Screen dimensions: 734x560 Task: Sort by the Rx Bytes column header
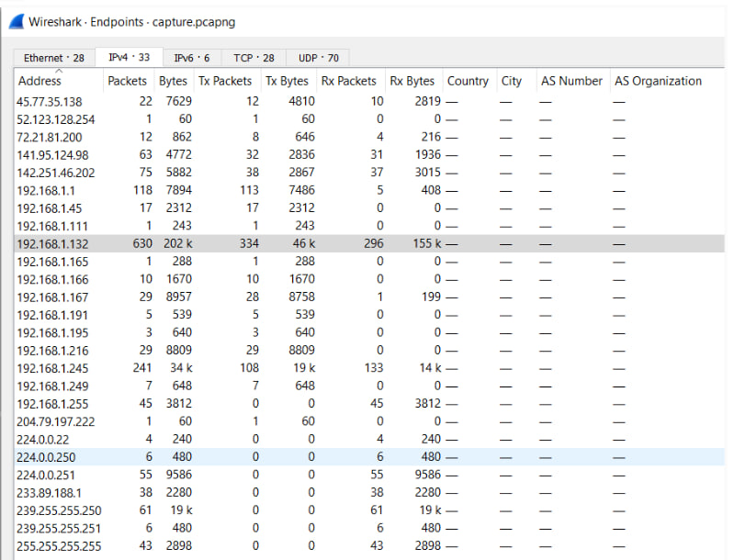coord(412,81)
